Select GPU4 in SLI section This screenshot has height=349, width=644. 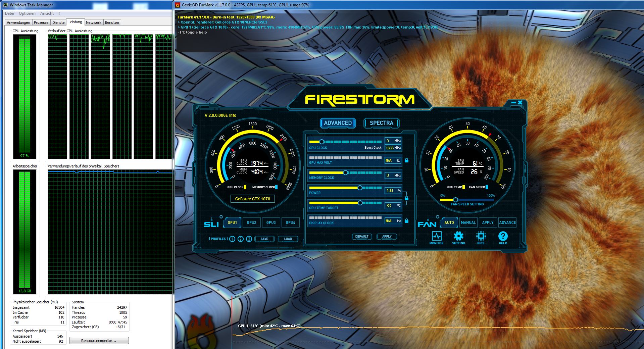[291, 222]
